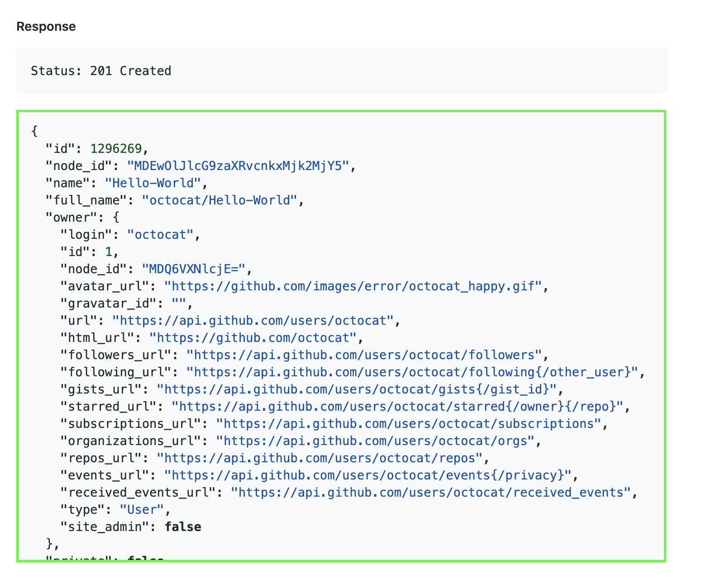The width and height of the screenshot is (707, 588).
Task: Click the received_events_url string value
Action: [x=431, y=492]
